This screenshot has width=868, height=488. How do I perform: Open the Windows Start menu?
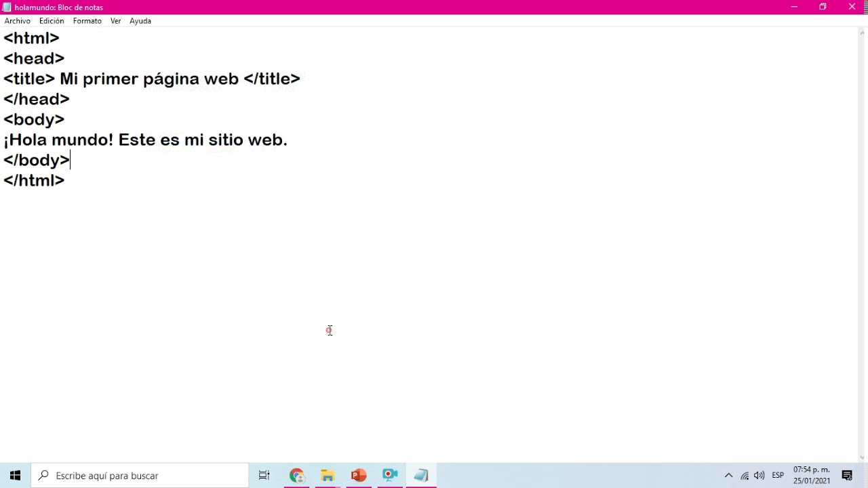[16, 476]
